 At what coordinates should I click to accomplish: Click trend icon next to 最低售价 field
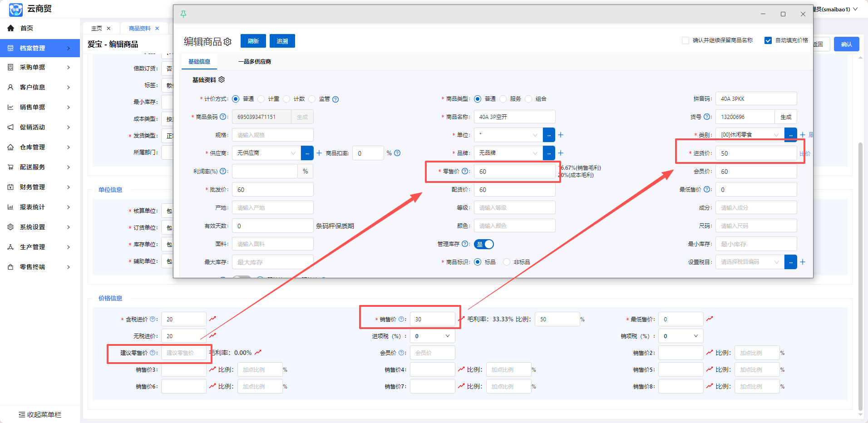pos(710,319)
